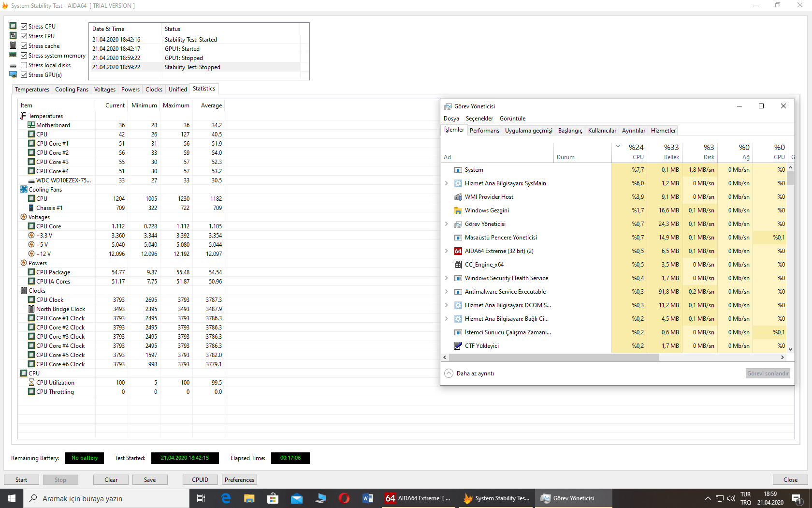This screenshot has width=812, height=508.
Task: Click the Powers category icon
Action: [24, 263]
